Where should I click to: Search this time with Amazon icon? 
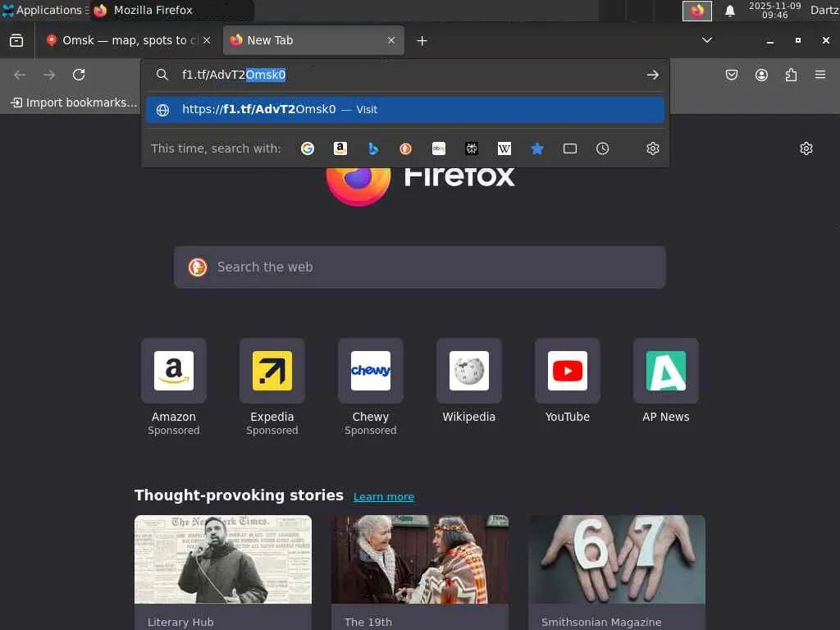(x=340, y=148)
